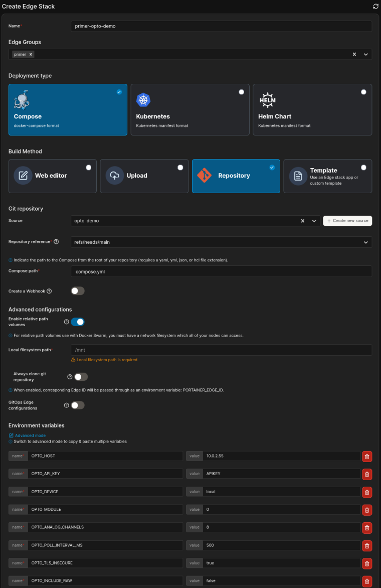Choose the Upload build method radio
The image size is (381, 588).
180,168
